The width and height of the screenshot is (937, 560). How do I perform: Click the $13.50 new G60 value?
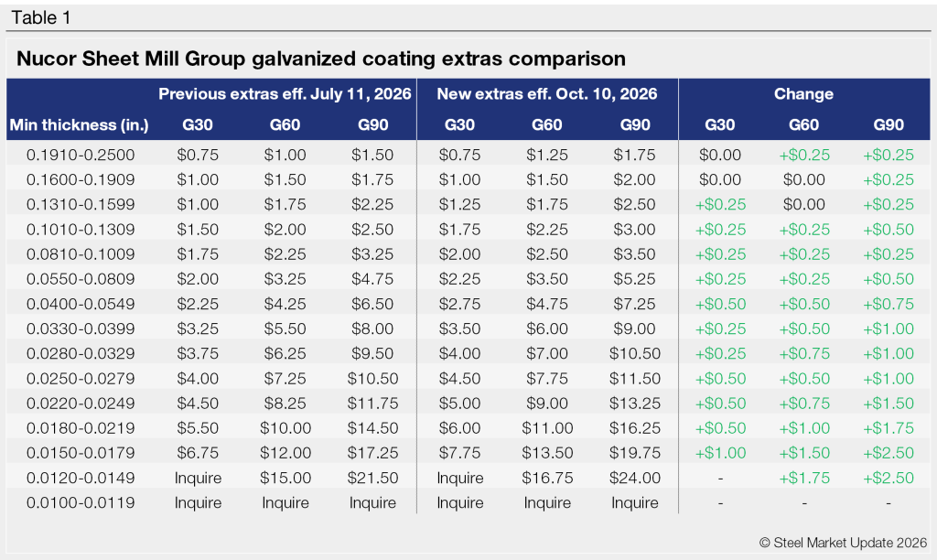click(547, 453)
